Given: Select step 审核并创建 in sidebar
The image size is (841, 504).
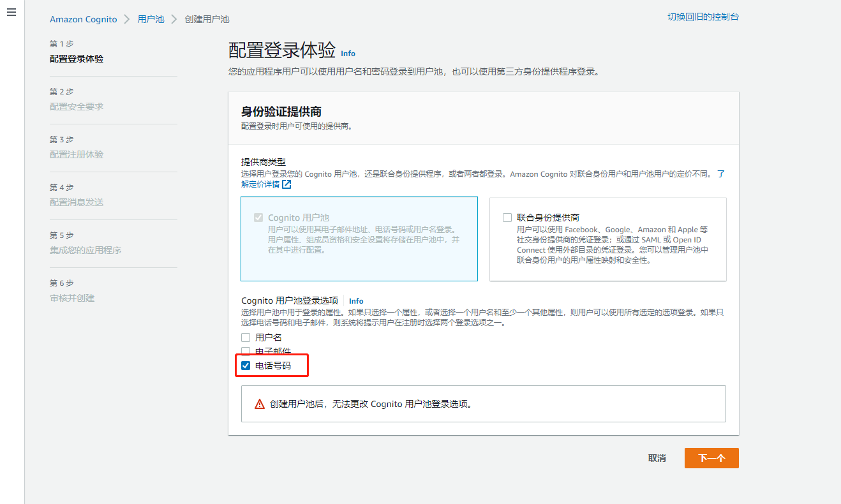Looking at the screenshot, I should click(72, 298).
